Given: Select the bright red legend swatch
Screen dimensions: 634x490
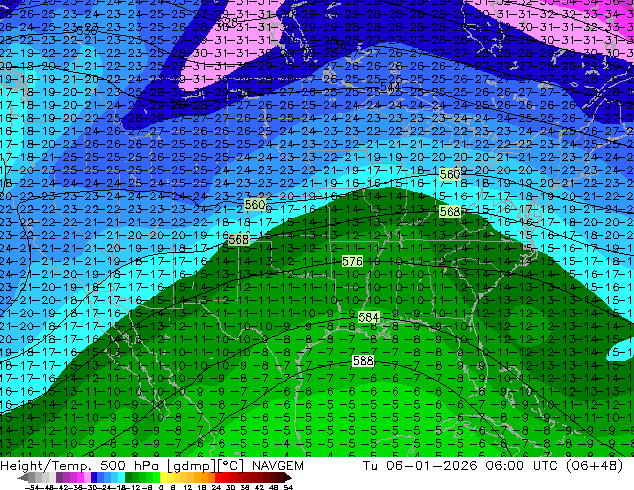Looking at the screenshot, I should tap(218, 477).
